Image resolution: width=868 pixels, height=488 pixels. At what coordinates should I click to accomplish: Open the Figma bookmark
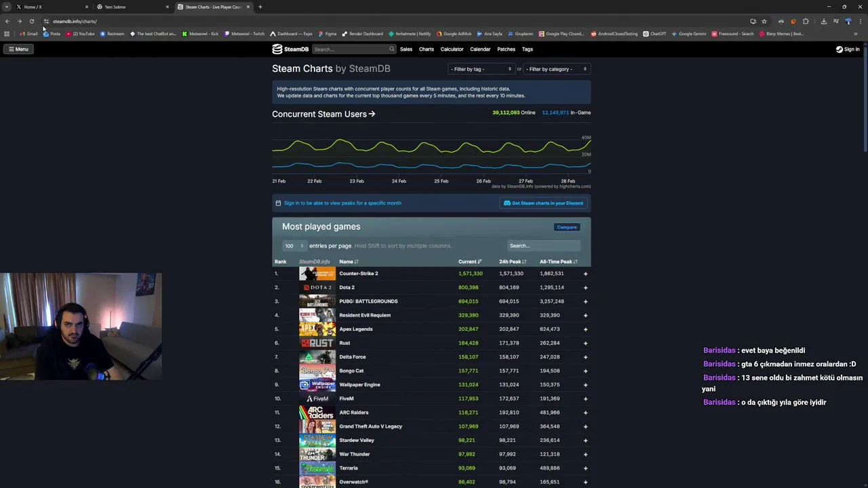click(x=327, y=34)
